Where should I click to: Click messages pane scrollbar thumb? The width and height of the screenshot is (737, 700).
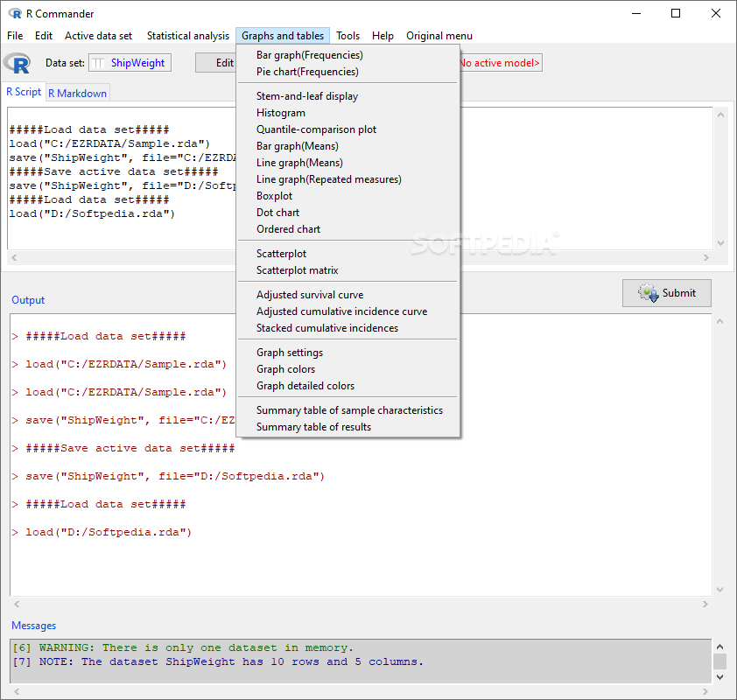click(719, 661)
